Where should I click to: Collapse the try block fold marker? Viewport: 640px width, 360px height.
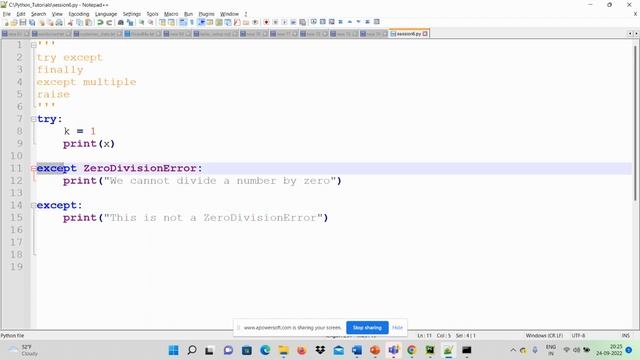point(33,119)
